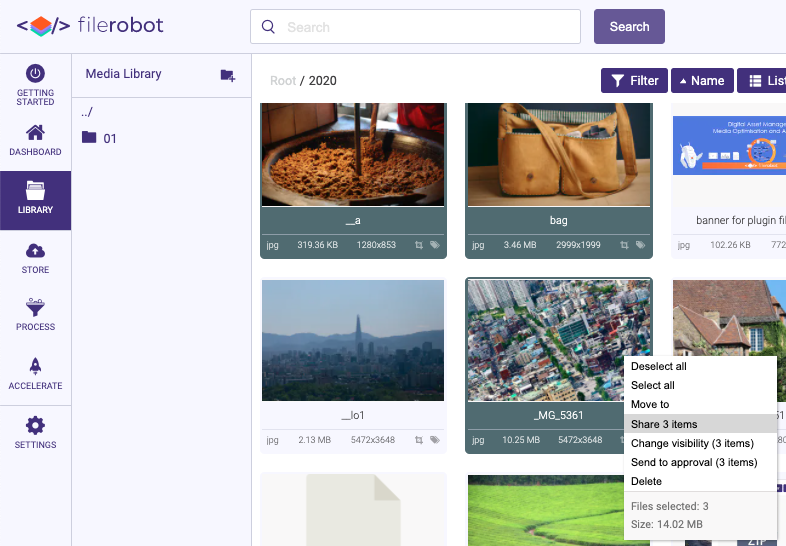Viewport: 786px width, 546px height.
Task: Navigate up via ../ entry
Action: pyautogui.click(x=87, y=112)
